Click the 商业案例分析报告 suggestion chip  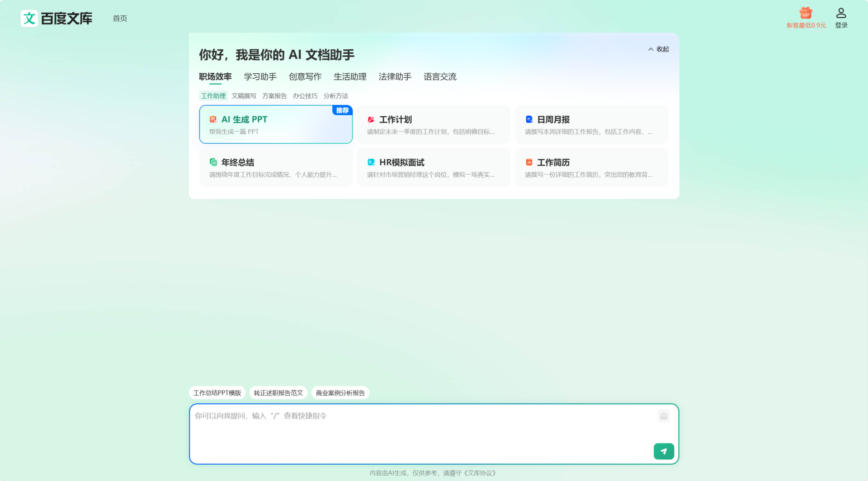coord(340,392)
